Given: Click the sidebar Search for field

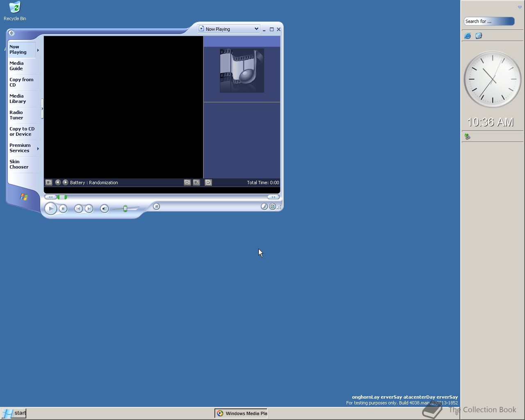Looking at the screenshot, I should (x=489, y=21).
